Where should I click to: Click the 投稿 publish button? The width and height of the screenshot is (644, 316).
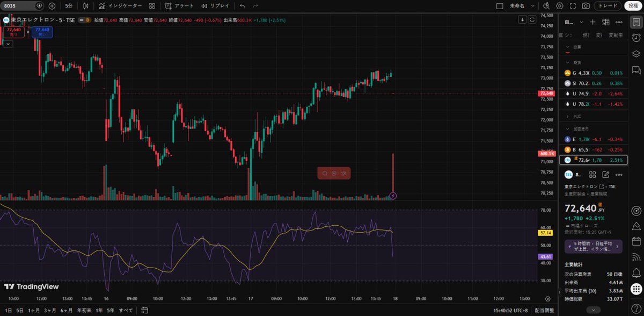(x=633, y=6)
